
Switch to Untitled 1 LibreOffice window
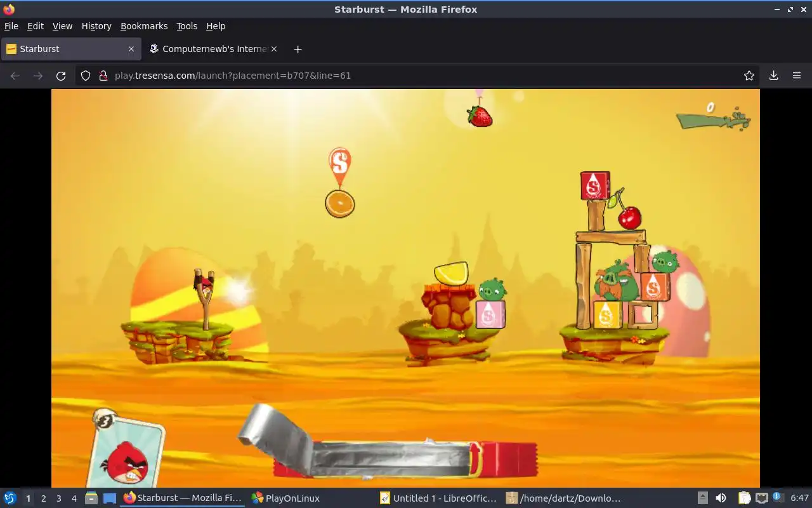438,498
